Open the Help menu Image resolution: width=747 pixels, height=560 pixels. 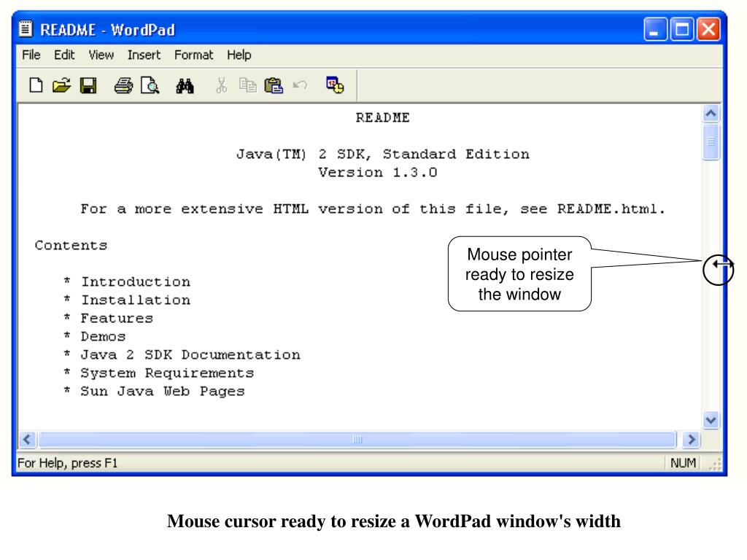point(239,55)
